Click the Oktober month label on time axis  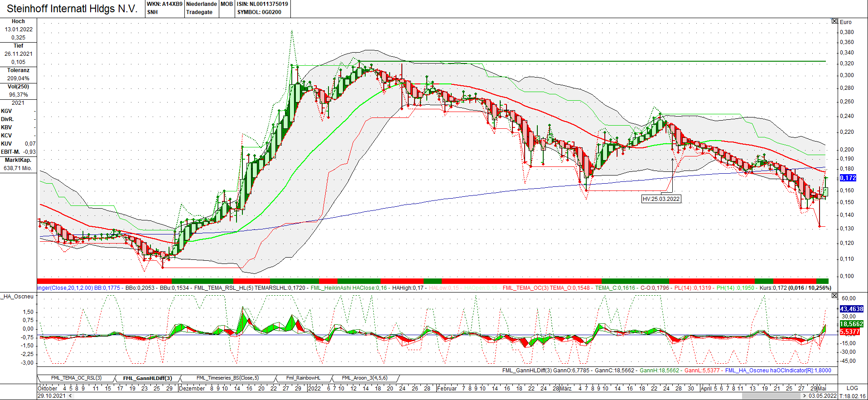coord(48,388)
